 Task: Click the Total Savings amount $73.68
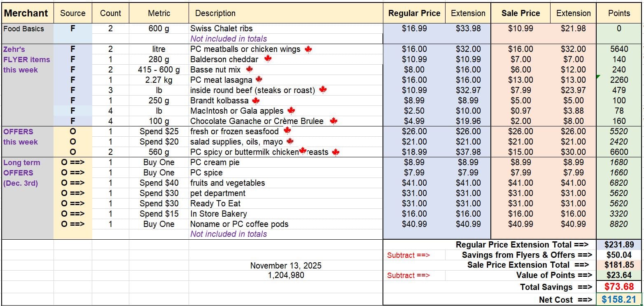tap(619, 287)
